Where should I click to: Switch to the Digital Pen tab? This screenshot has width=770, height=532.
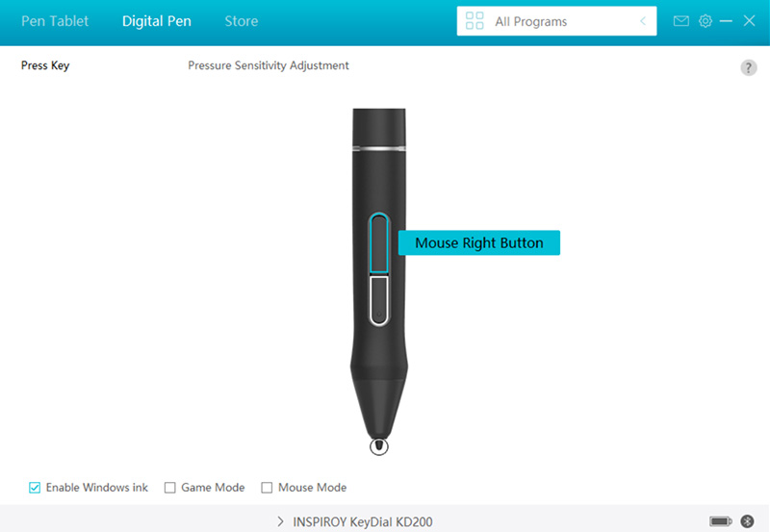tap(157, 21)
